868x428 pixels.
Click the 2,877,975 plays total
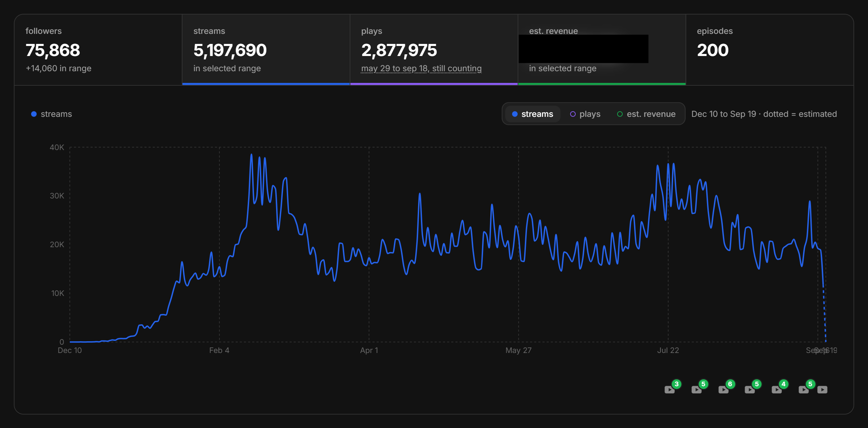pos(399,50)
